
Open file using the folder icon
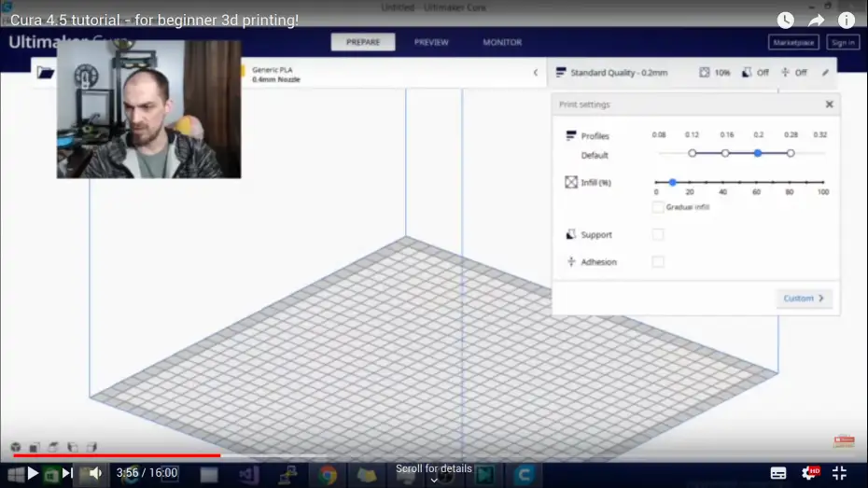coord(46,73)
